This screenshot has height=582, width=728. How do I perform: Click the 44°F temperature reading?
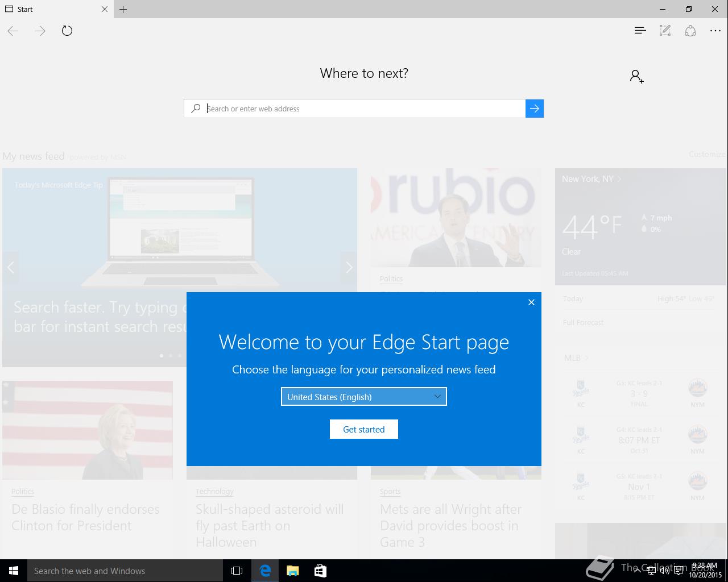click(592, 227)
